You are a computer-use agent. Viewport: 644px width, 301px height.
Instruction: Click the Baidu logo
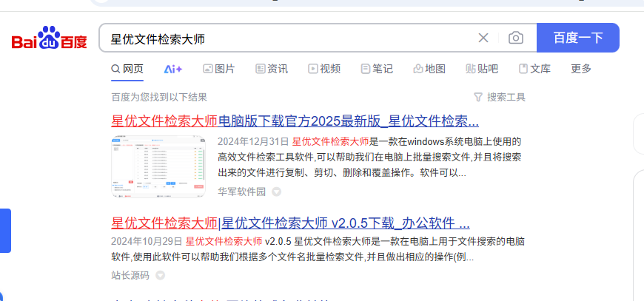pos(50,38)
